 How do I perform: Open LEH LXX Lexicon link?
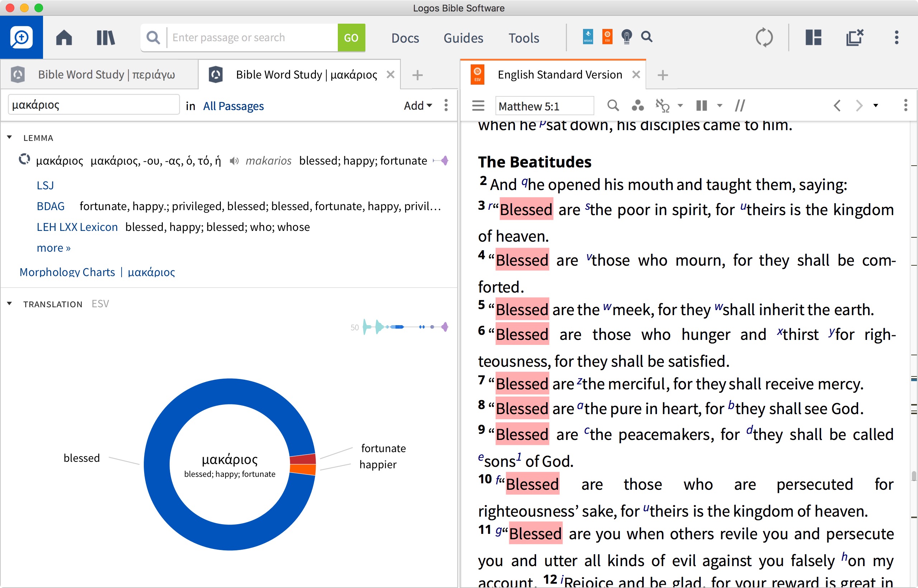77,227
